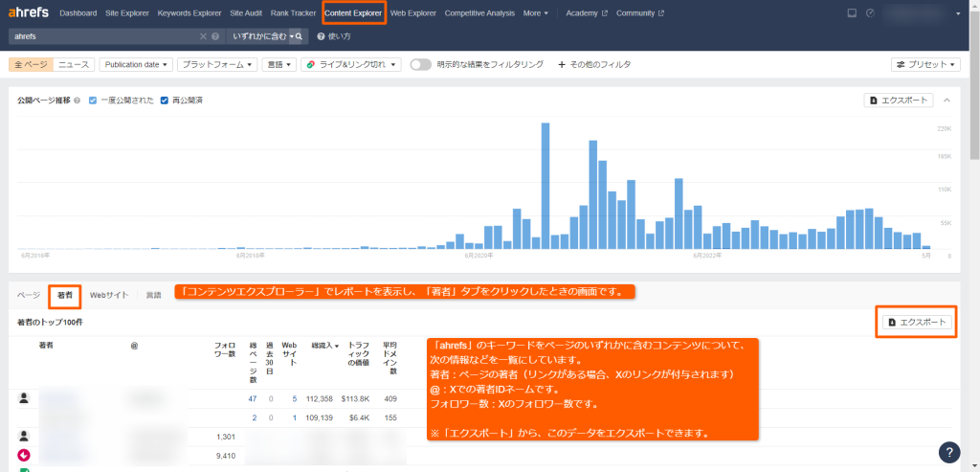
Task: Click the page's vertical scrollbar thumb
Action: tap(974, 87)
